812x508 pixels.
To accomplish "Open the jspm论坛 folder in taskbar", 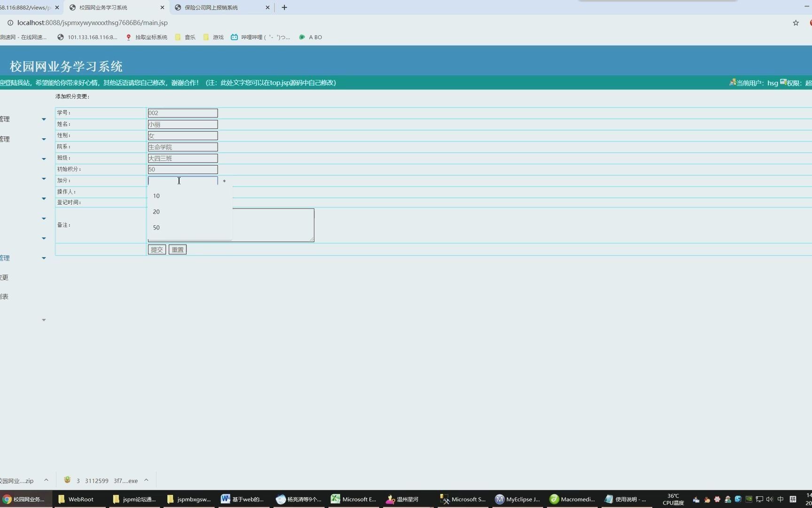I will (x=135, y=499).
